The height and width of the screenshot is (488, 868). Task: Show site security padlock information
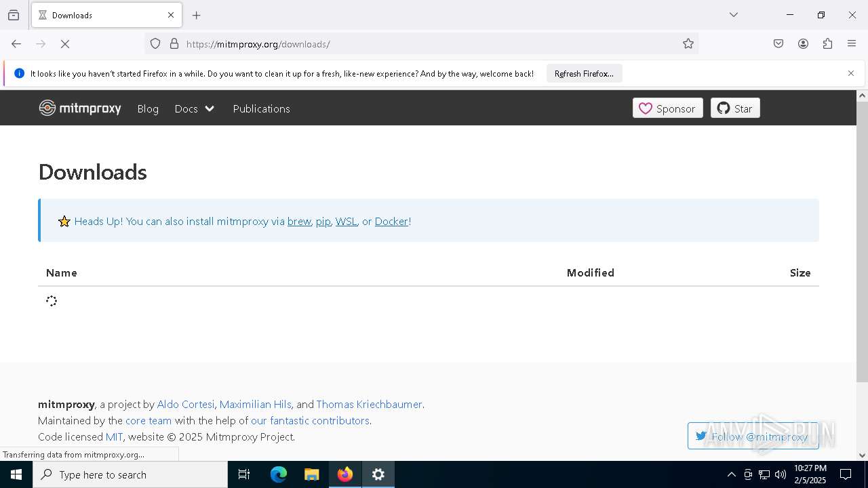coord(174,44)
